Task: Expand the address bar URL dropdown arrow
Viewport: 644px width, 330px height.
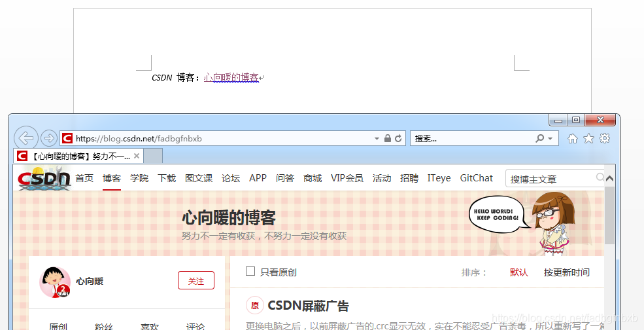Action: 377,139
